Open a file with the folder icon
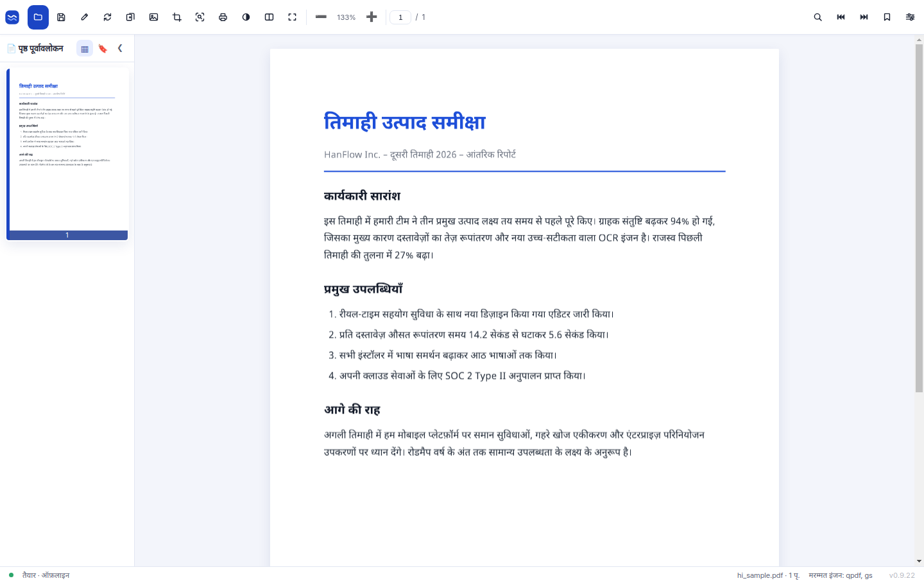924x583 pixels. pyautogui.click(x=38, y=17)
